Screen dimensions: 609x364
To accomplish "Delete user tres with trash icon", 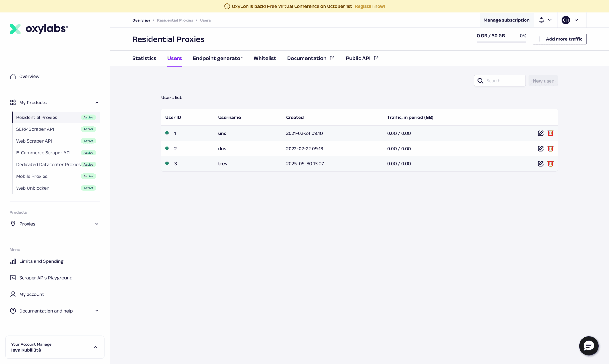I will (x=550, y=164).
